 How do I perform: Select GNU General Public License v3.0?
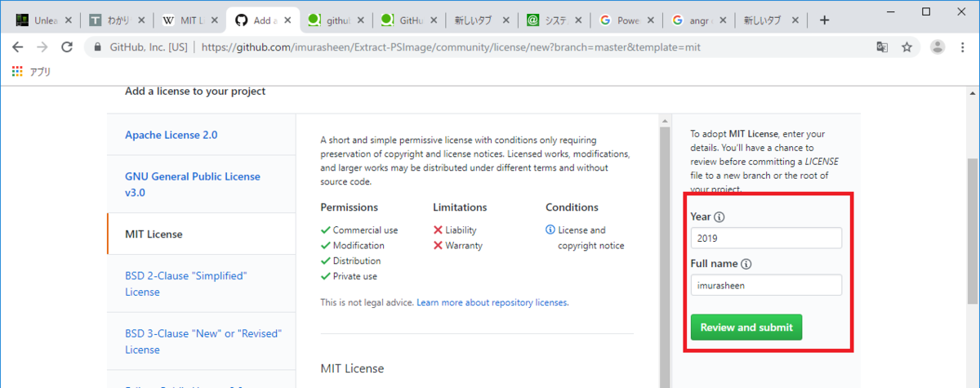(202, 185)
